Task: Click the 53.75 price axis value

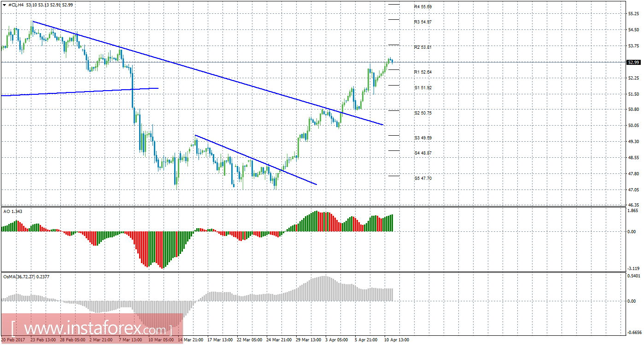Action: tap(633, 46)
